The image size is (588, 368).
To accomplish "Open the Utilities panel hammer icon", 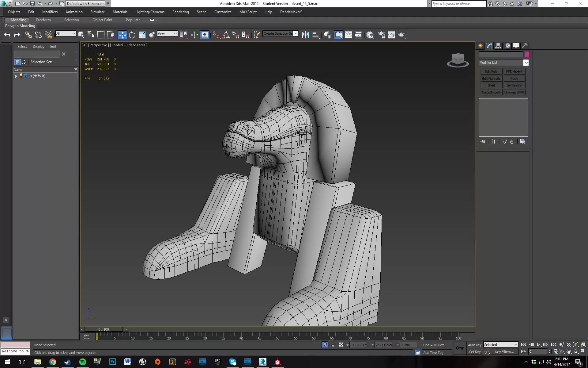I will coord(525,46).
